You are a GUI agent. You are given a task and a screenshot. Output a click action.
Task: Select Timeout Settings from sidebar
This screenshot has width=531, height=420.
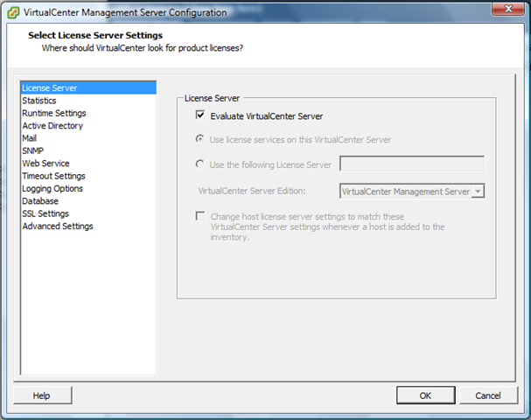(x=53, y=176)
